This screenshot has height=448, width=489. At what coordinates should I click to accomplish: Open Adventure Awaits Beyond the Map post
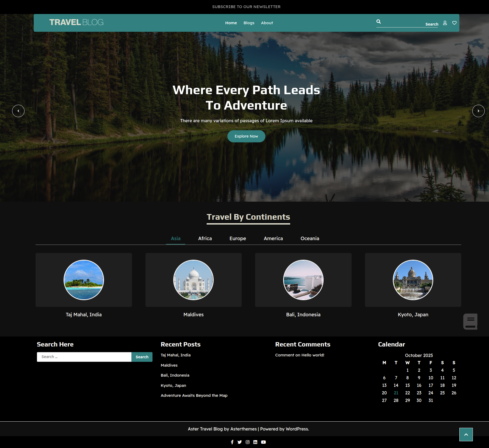tap(194, 395)
